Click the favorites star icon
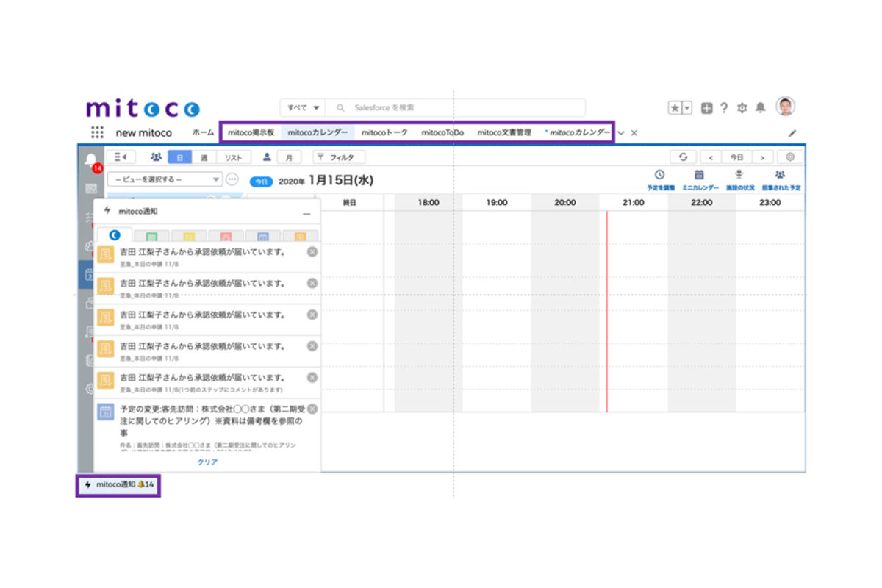This screenshot has width=882, height=588. pyautogui.click(x=675, y=108)
